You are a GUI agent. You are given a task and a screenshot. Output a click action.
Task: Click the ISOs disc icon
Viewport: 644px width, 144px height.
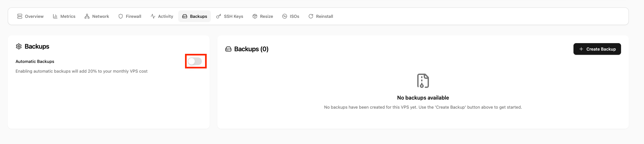coord(285,16)
